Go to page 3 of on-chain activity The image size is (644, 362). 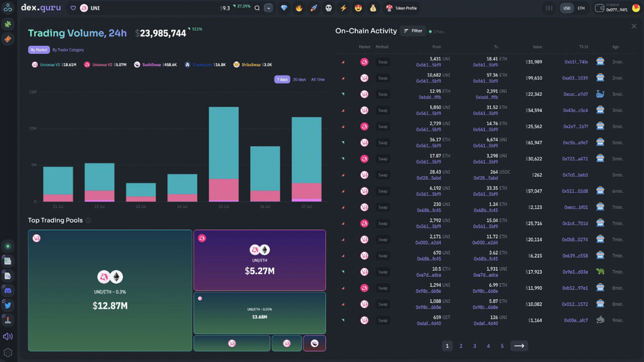(475, 346)
